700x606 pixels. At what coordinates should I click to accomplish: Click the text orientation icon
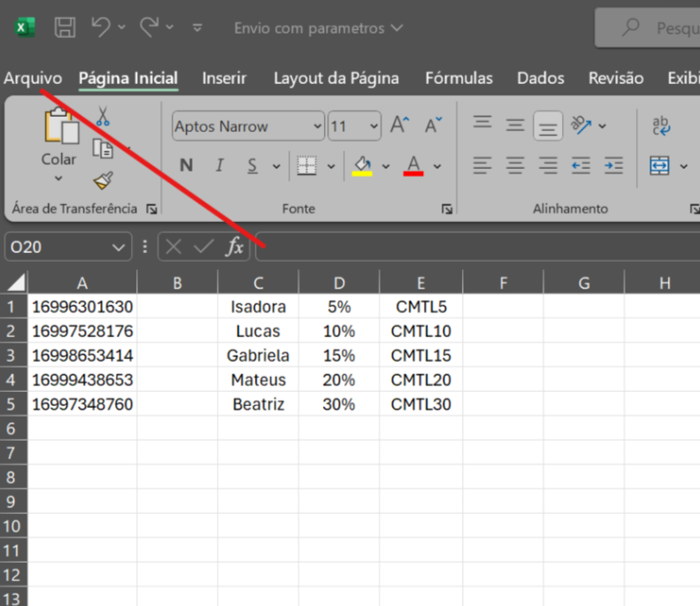581,126
